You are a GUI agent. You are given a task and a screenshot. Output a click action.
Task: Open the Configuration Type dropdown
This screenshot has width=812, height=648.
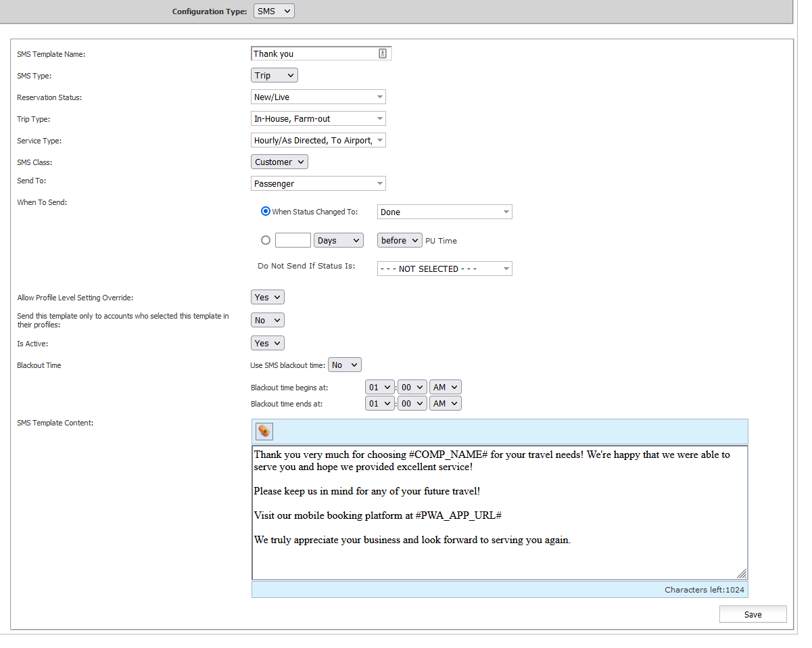pos(274,11)
